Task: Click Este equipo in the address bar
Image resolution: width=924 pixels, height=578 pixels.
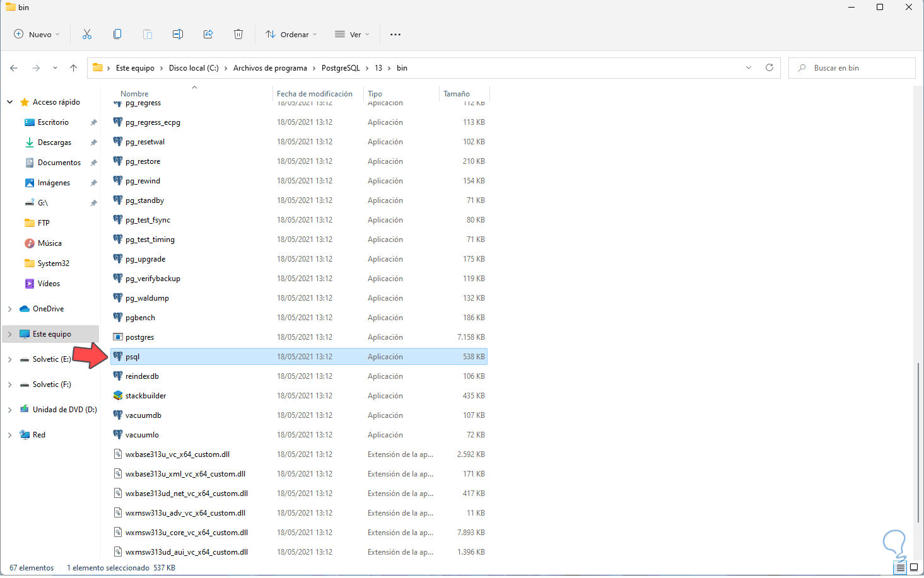Action: click(135, 68)
